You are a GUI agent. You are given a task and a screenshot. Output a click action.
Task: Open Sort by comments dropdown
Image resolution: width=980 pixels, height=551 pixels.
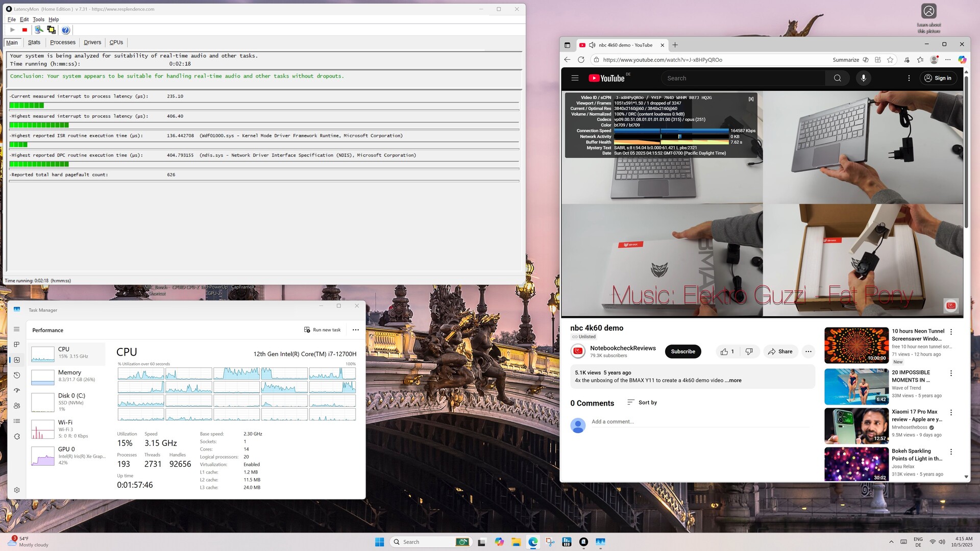click(x=642, y=403)
